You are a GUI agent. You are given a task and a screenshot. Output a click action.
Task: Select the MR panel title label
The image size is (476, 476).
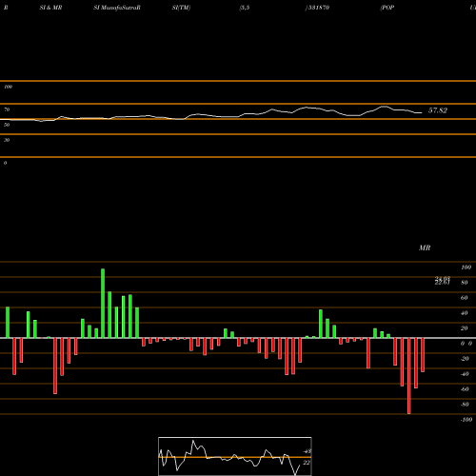pos(425,248)
